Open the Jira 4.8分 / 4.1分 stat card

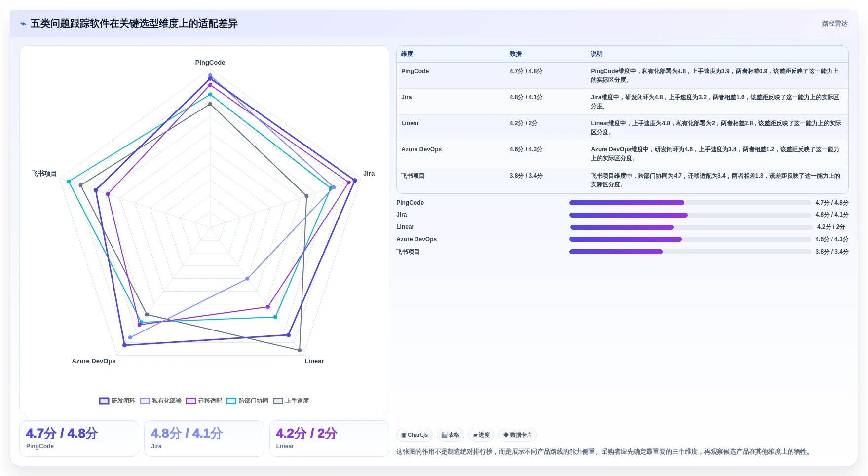pos(204,439)
